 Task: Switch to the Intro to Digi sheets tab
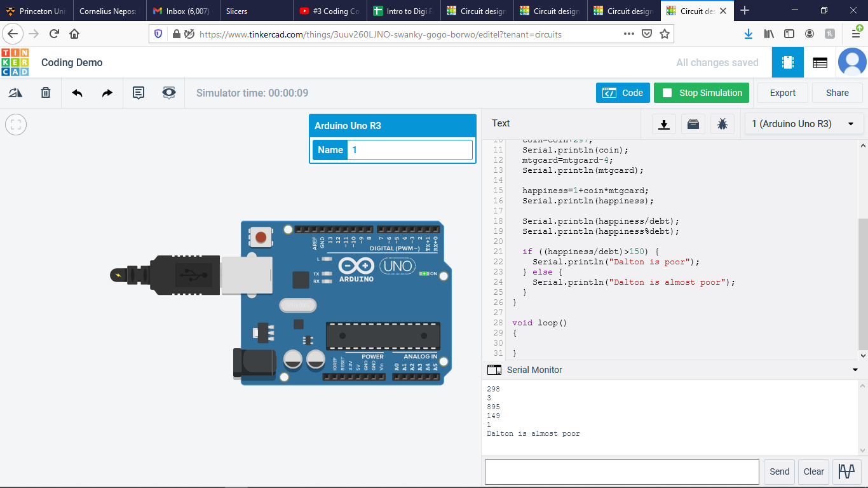[403, 11]
